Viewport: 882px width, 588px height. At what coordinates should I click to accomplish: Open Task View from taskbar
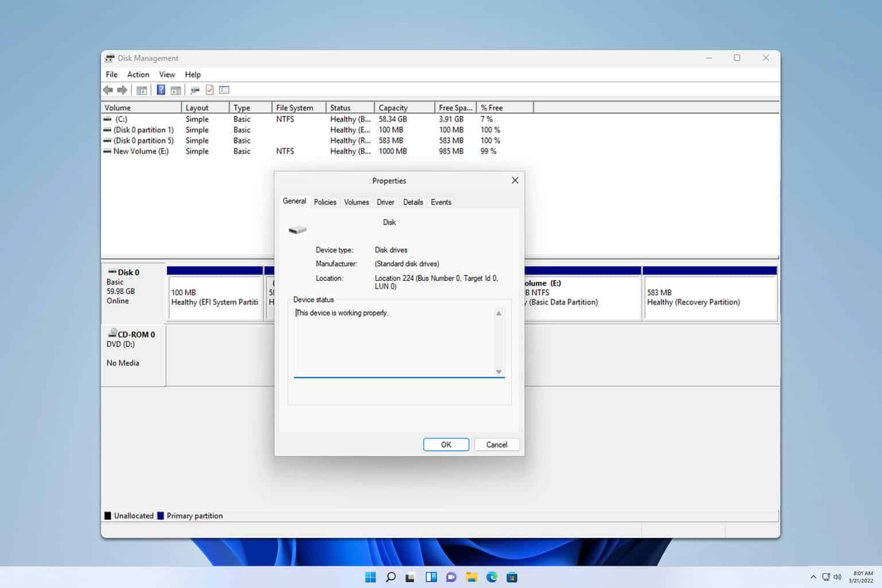[410, 577]
